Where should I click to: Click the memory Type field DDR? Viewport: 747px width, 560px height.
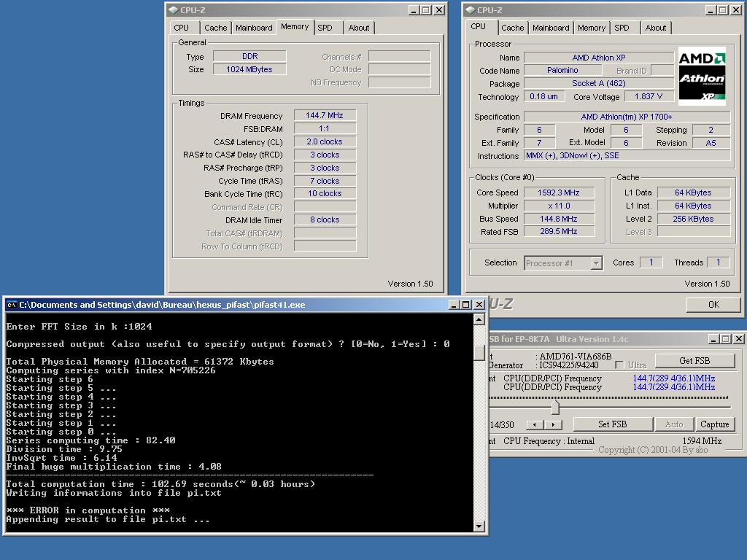coord(249,56)
